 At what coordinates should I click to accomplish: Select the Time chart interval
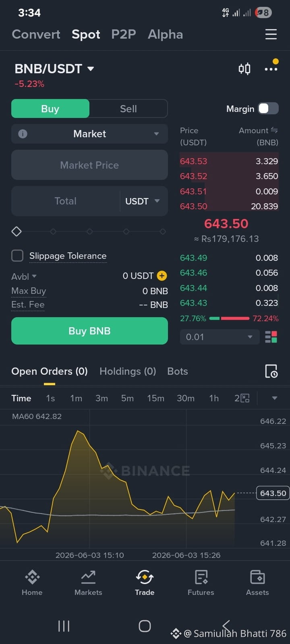coord(21,398)
